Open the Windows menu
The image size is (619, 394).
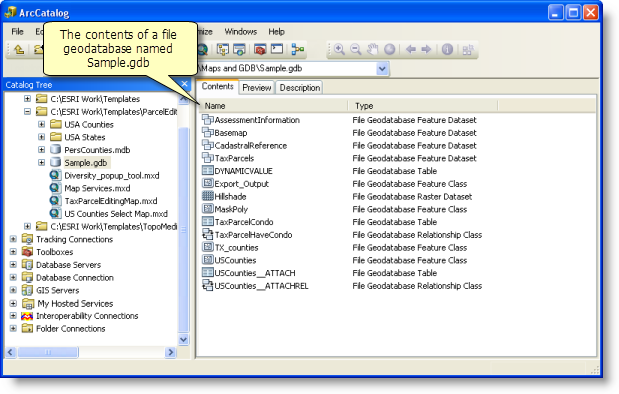(240, 32)
